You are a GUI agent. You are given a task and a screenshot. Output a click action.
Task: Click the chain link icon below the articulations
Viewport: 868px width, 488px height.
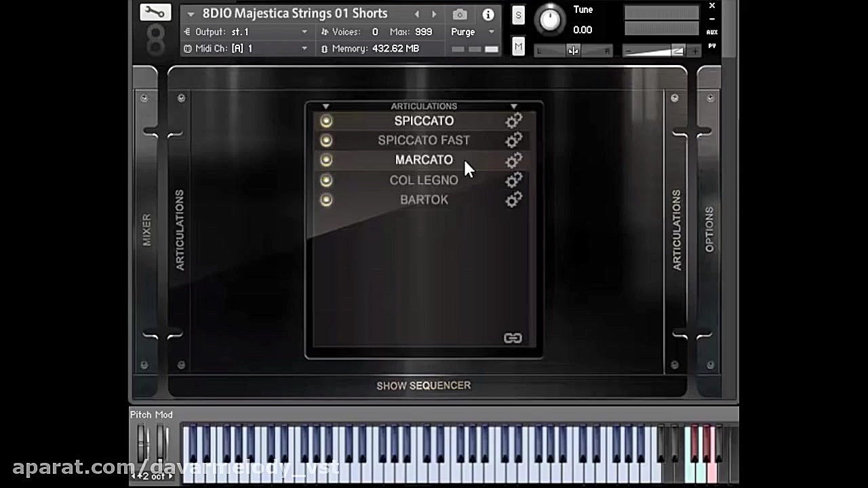[513, 338]
